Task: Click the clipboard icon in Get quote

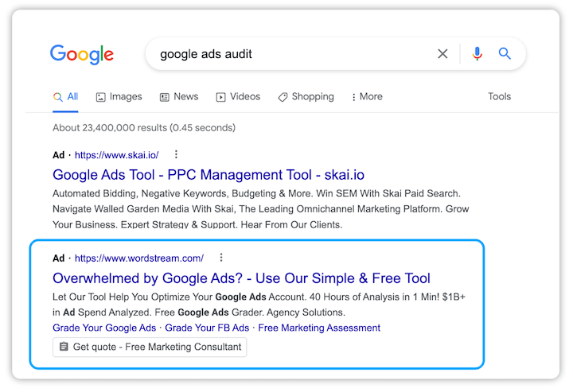Action: [x=64, y=347]
